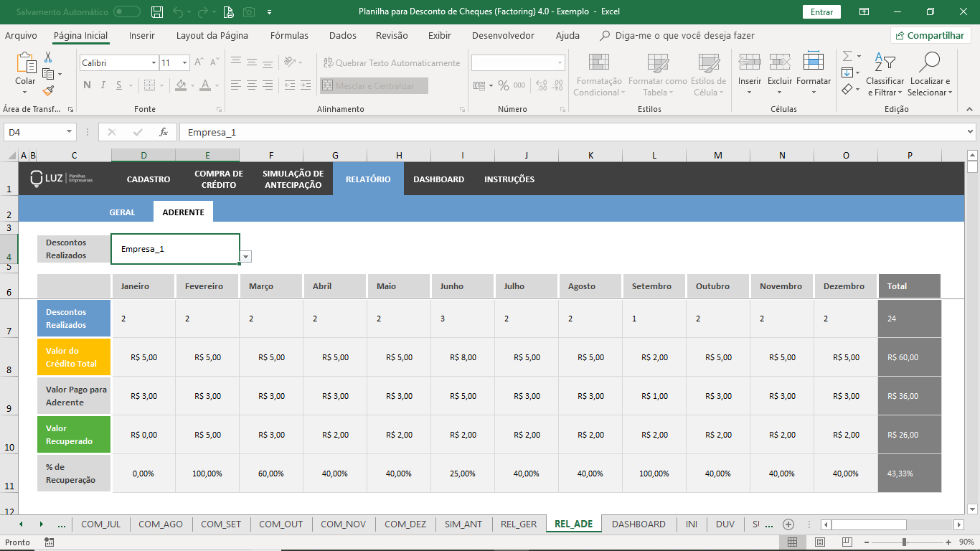Click the zoom in plus button
The image size is (980, 551).
[x=948, y=542]
